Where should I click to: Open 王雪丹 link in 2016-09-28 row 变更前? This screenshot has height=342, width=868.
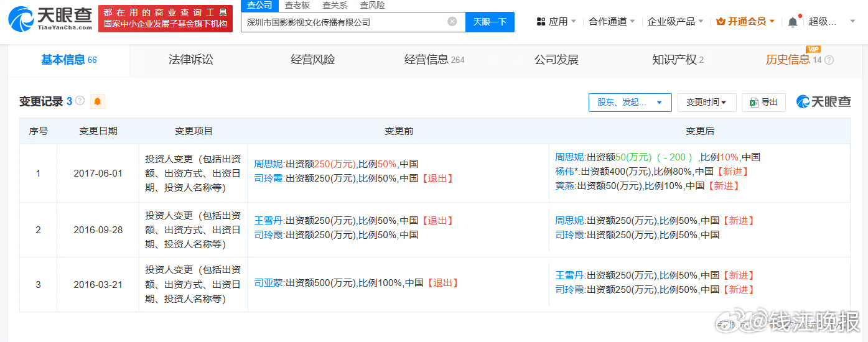pos(269,221)
